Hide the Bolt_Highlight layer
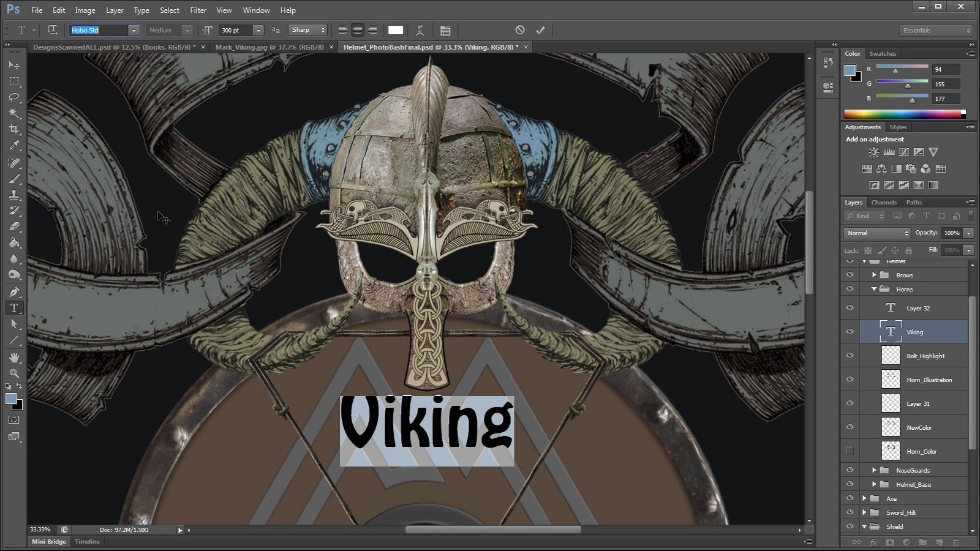Screen dimensions: 980x551 (x=850, y=356)
